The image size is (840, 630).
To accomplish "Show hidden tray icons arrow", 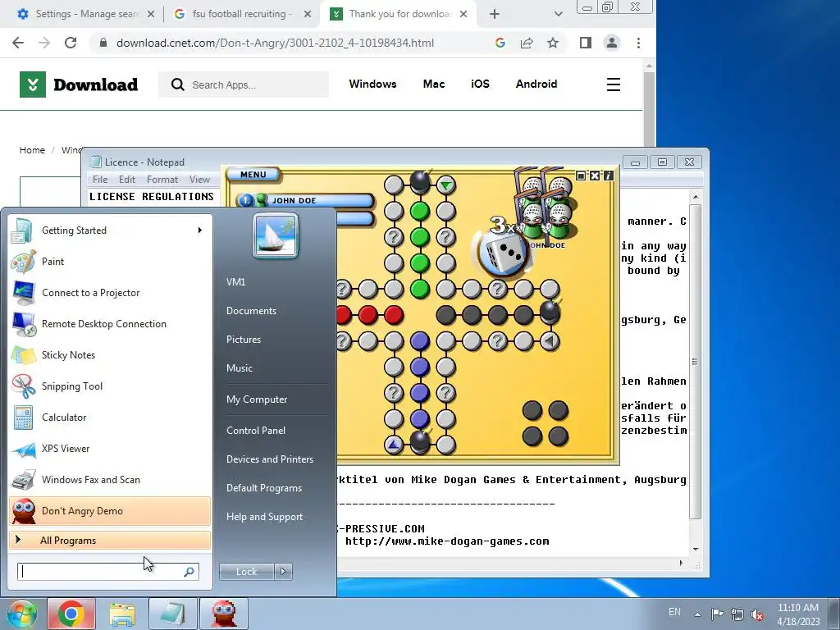I will tap(697, 614).
